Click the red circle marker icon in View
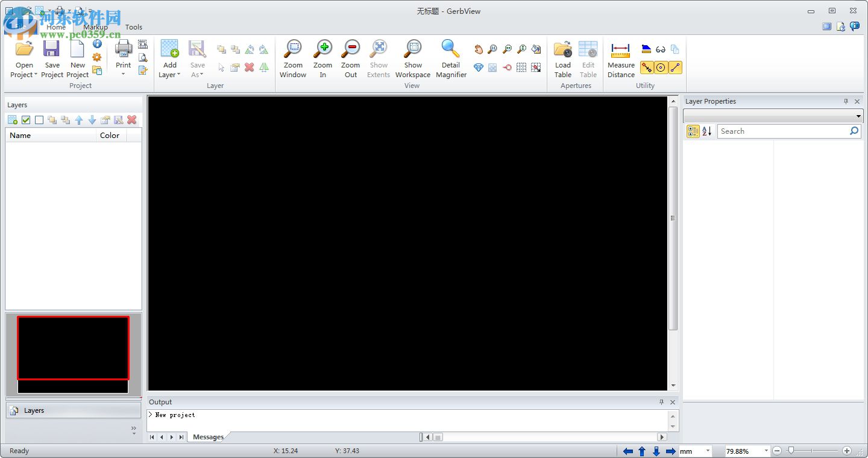The height and width of the screenshot is (458, 868). tap(508, 67)
